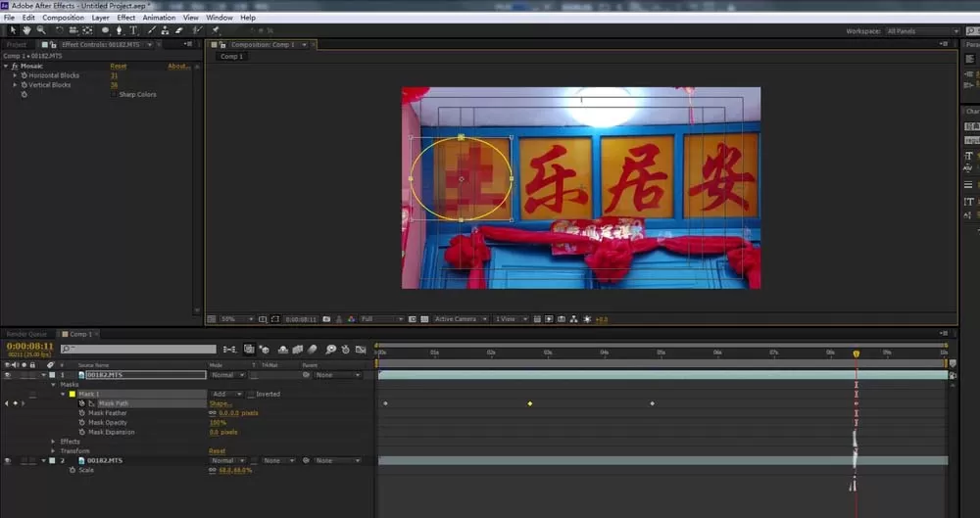The height and width of the screenshot is (518, 980).
Task: Select the Zoom tool in toolbar
Action: [41, 30]
